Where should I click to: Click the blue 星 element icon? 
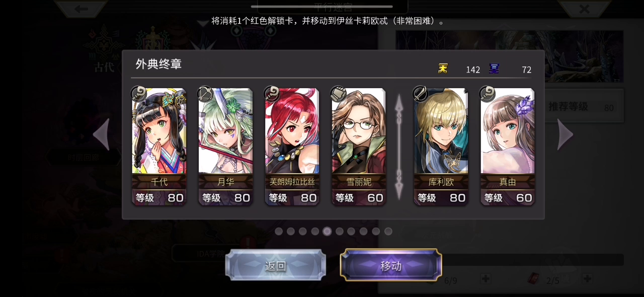tap(494, 69)
